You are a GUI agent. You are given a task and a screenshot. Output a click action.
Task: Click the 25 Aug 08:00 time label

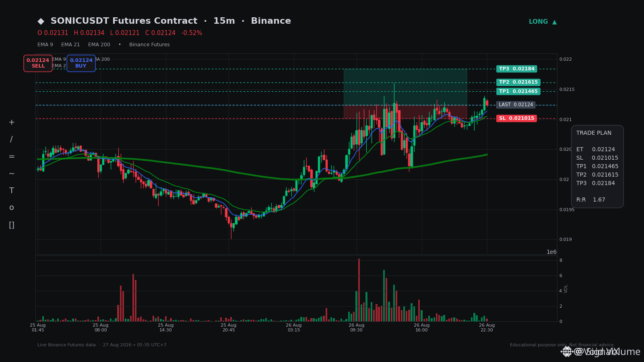click(x=101, y=328)
